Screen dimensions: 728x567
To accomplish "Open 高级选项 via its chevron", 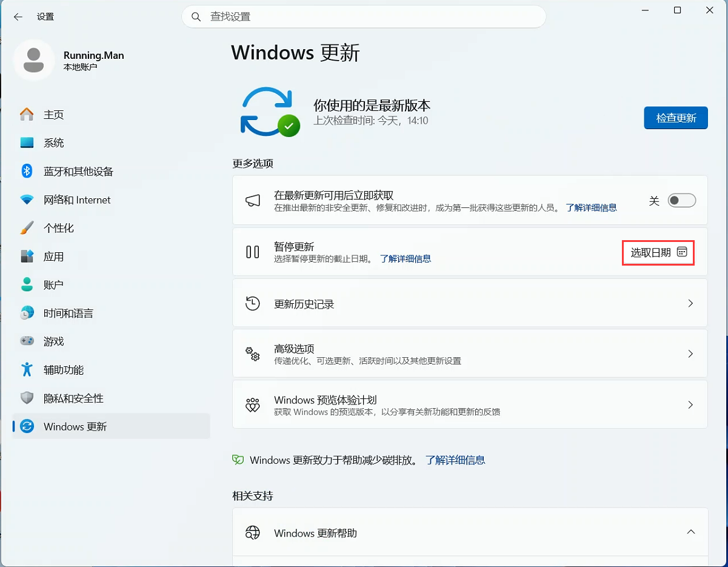I will 690,354.
